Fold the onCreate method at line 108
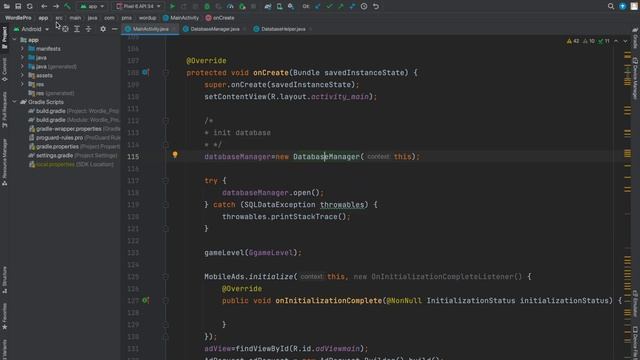 point(165,73)
